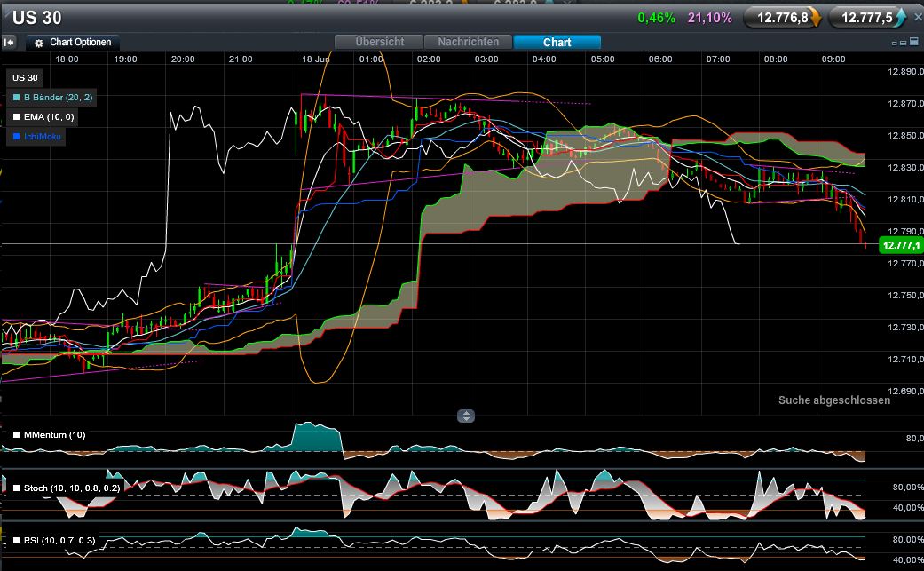Screen dimensions: 924x571
Task: Click the Stoch (10, 10, 0.8, 0.2) label
Action: pyautogui.click(x=72, y=488)
